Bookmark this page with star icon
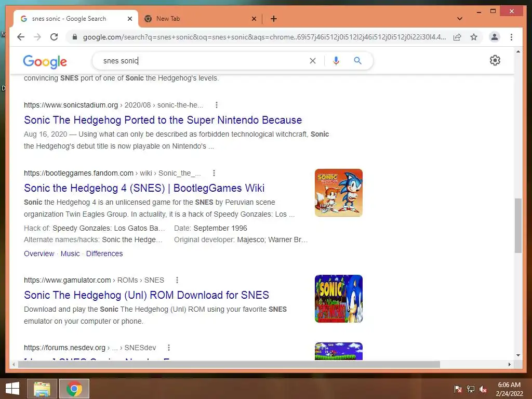 (x=474, y=37)
